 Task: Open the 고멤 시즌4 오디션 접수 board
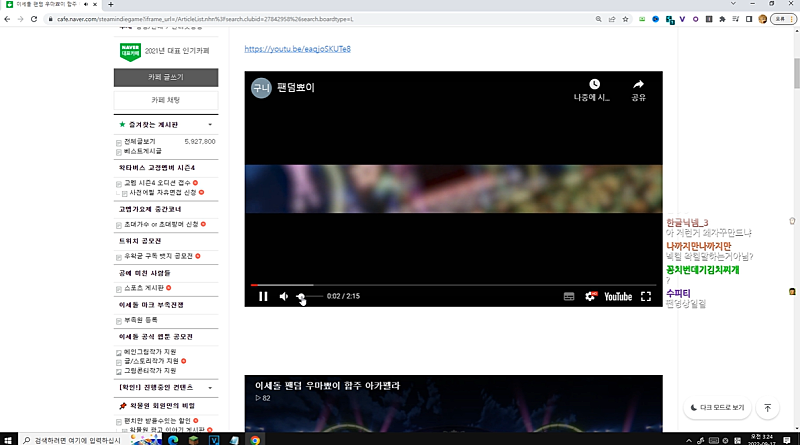(157, 183)
